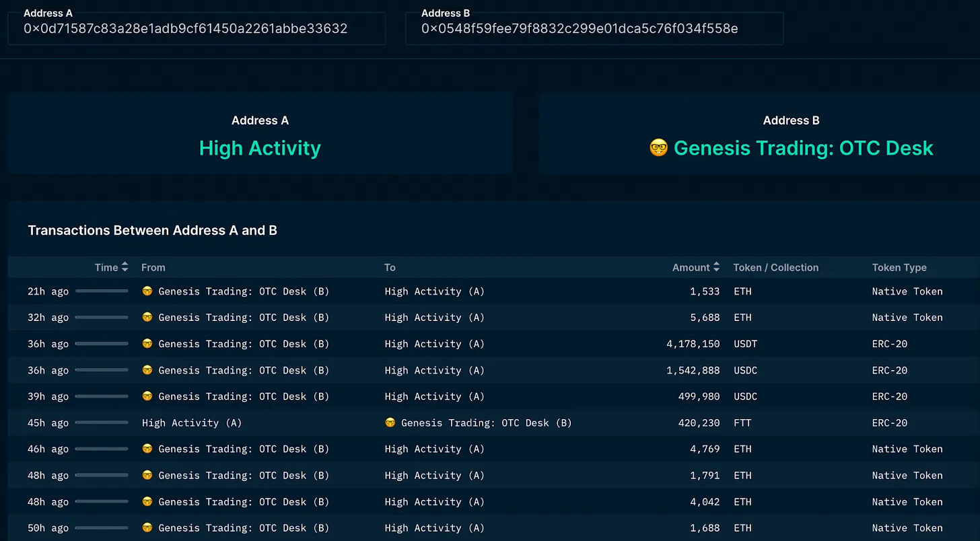Click nerd emoji in 45h ago To cell
The width and height of the screenshot is (980, 541).
click(x=390, y=423)
